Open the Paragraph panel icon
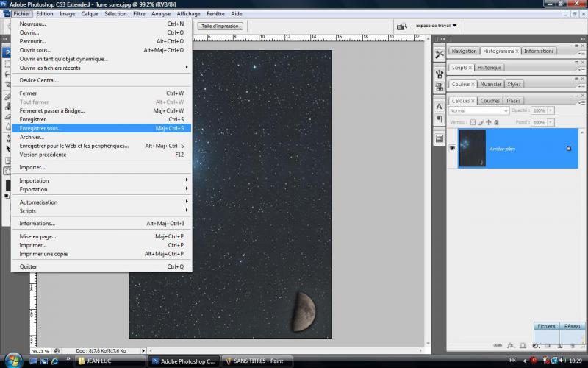 point(439,119)
